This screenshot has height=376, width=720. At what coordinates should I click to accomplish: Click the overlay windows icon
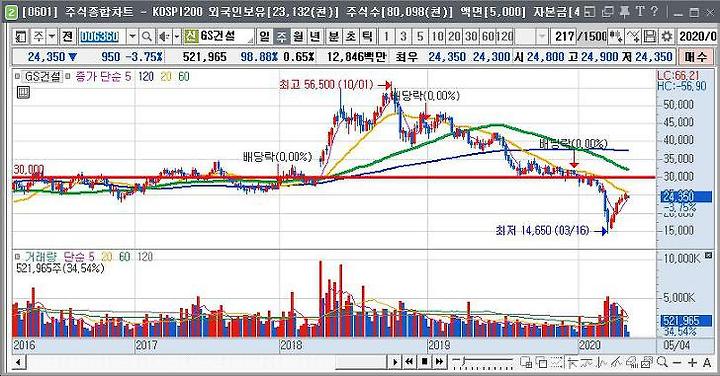point(542,362)
